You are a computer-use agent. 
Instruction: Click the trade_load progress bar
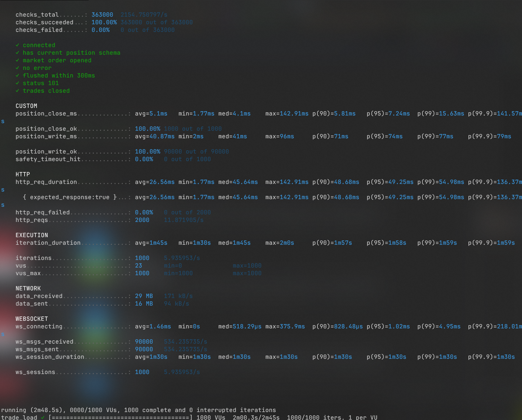[x=120, y=417]
